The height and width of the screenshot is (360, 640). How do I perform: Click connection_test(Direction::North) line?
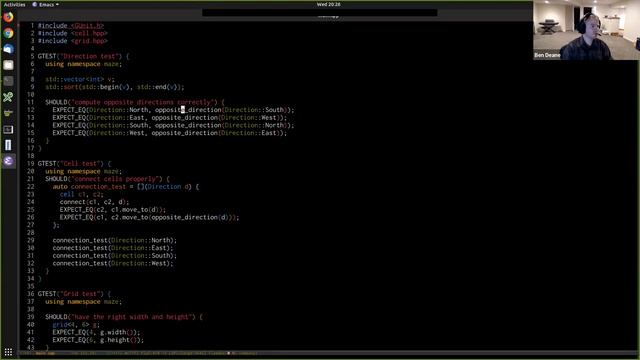(x=115, y=240)
